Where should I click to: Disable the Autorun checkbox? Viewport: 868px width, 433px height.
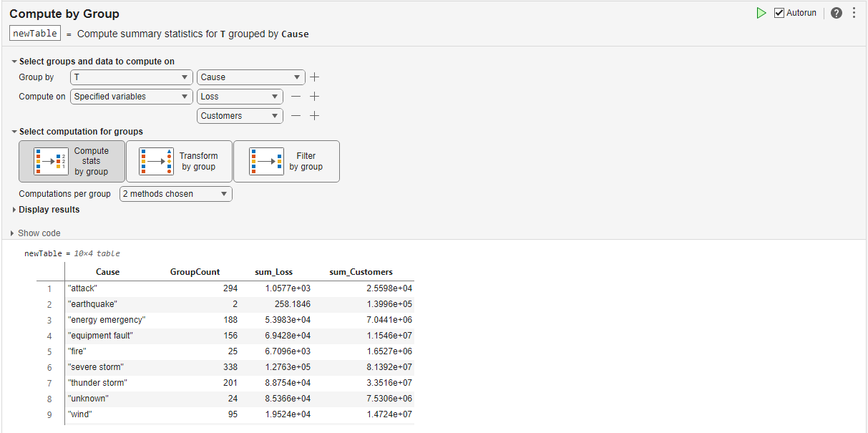point(778,12)
